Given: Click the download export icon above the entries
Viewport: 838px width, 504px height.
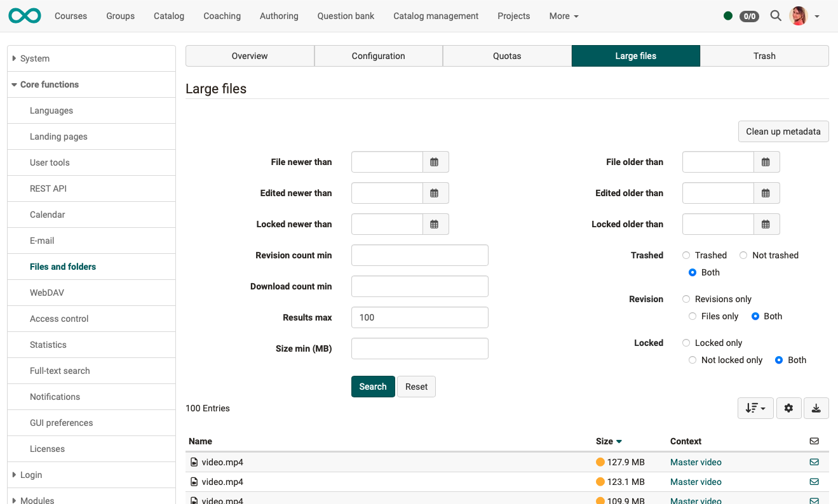Looking at the screenshot, I should pos(816,408).
